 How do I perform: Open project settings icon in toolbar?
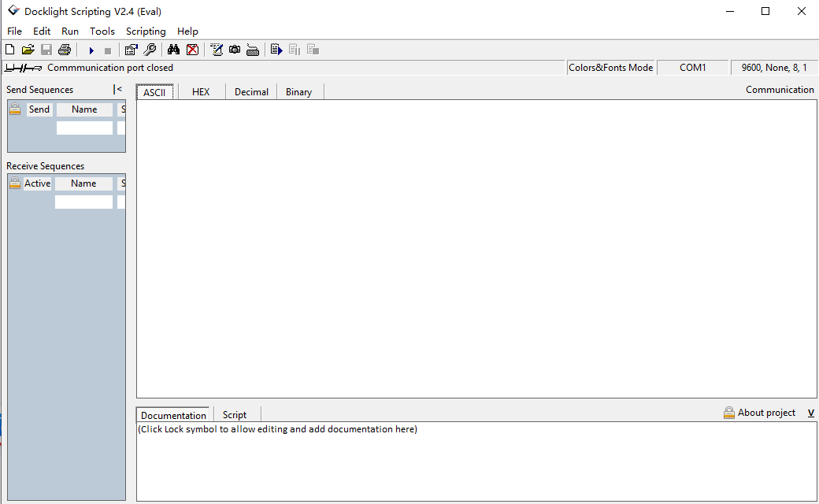131,50
